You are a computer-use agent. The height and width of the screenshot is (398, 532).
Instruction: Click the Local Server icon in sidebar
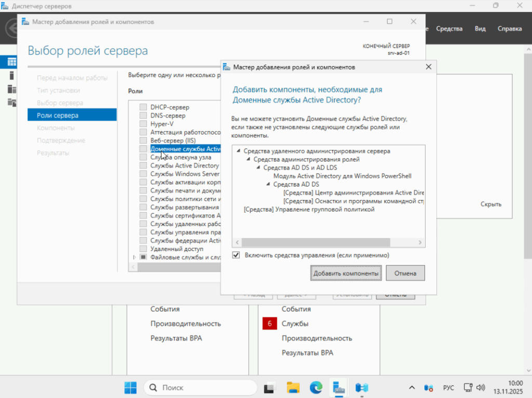11,76
